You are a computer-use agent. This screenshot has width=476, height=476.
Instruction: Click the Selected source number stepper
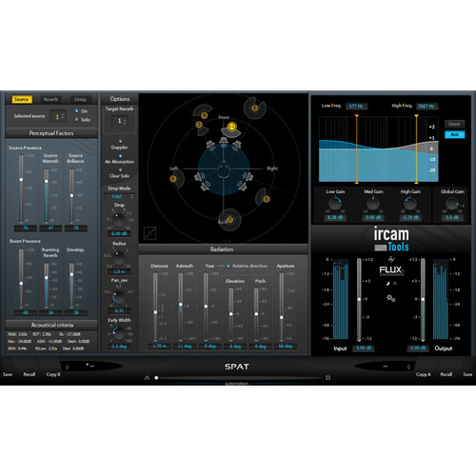point(63,116)
